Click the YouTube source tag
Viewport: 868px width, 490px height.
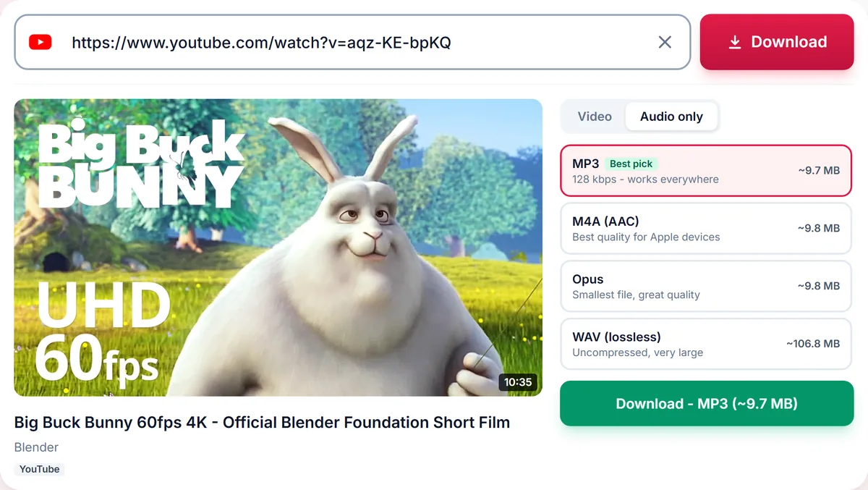click(x=39, y=469)
